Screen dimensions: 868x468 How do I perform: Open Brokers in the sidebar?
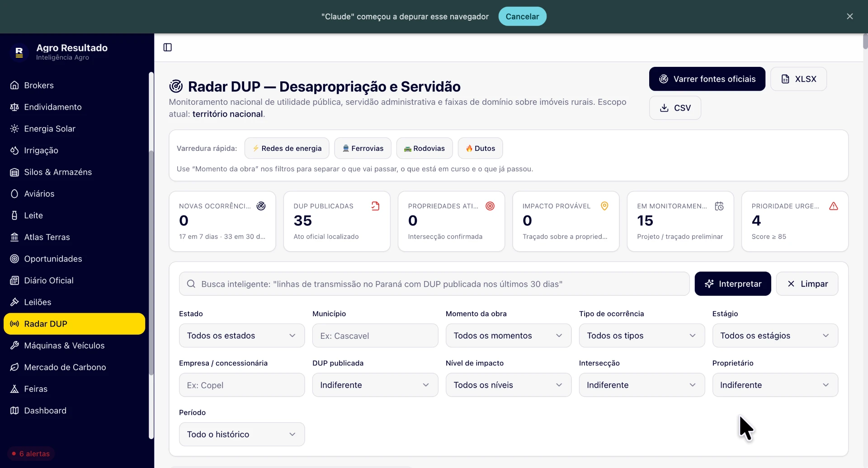pyautogui.click(x=74, y=85)
